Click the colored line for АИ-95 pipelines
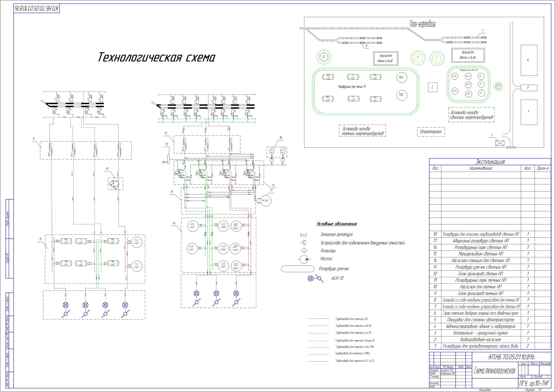This screenshot has height=392, width=555. click(318, 326)
